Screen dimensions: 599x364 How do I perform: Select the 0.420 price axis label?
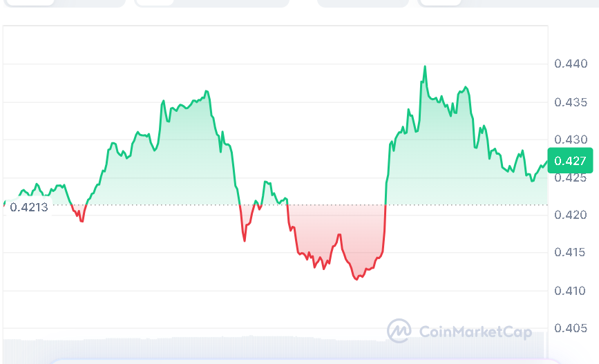tap(571, 215)
